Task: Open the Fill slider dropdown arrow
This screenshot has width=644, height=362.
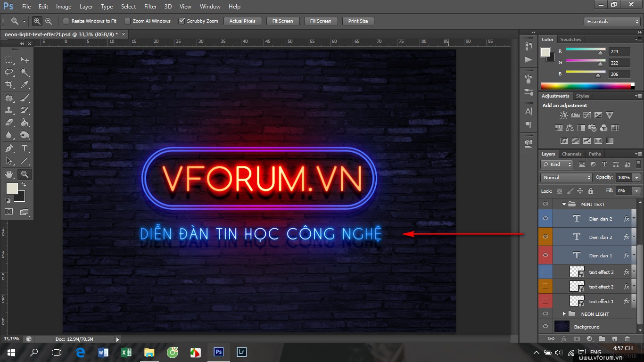Action: click(637, 191)
